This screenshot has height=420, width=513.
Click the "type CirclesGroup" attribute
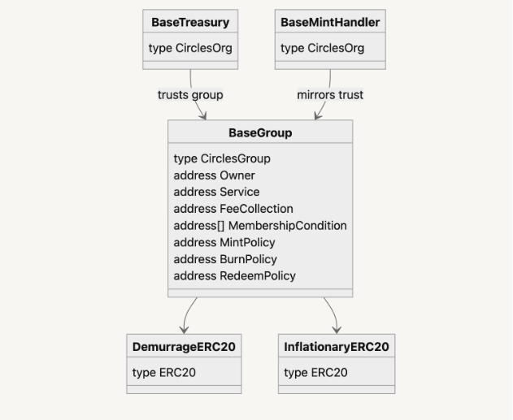[x=222, y=158]
